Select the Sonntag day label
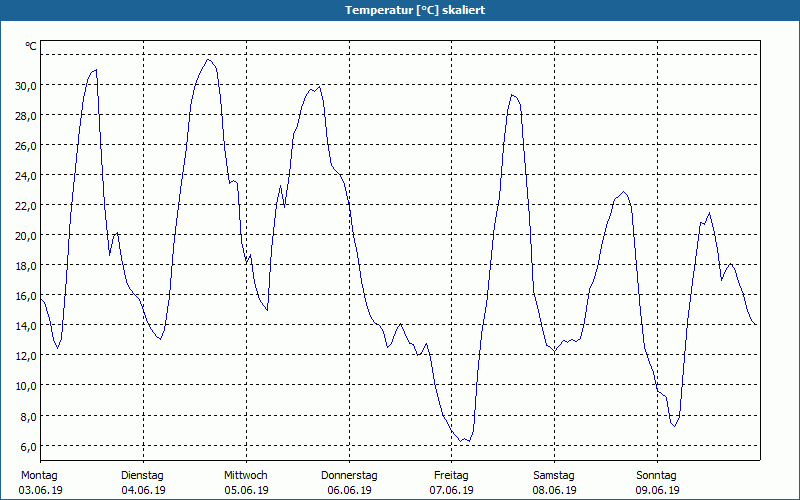Viewport: 800px width, 500px height. pyautogui.click(x=656, y=476)
